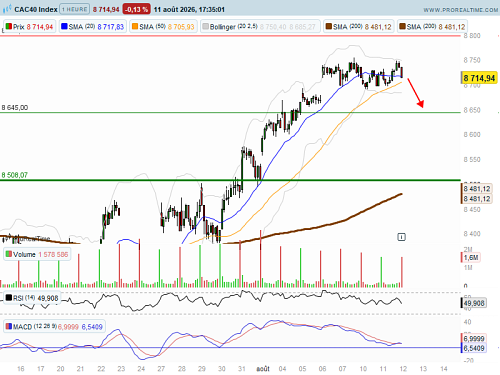Click date 14 on the time axis
Viewport: 500px width, 375px height.
(x=444, y=369)
